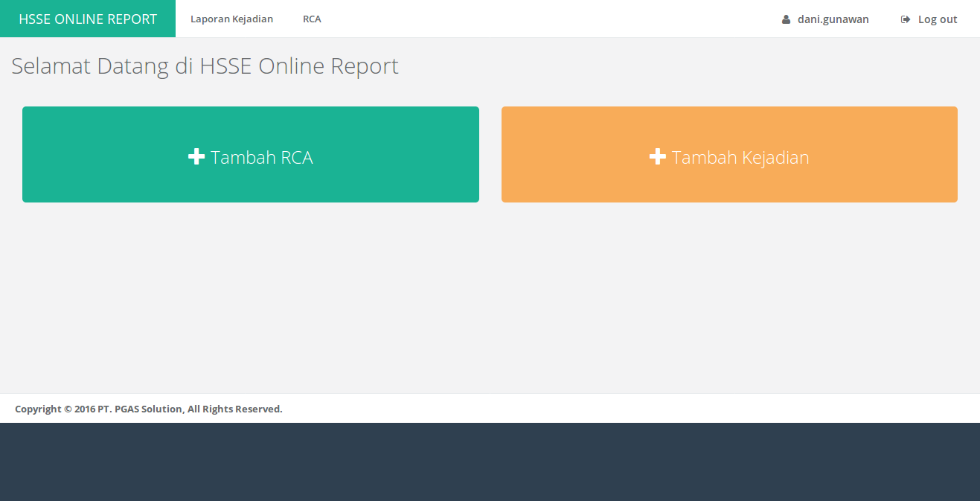Click the plus icon on Tambah RCA
Screen dimensions: 980x501
pos(196,157)
